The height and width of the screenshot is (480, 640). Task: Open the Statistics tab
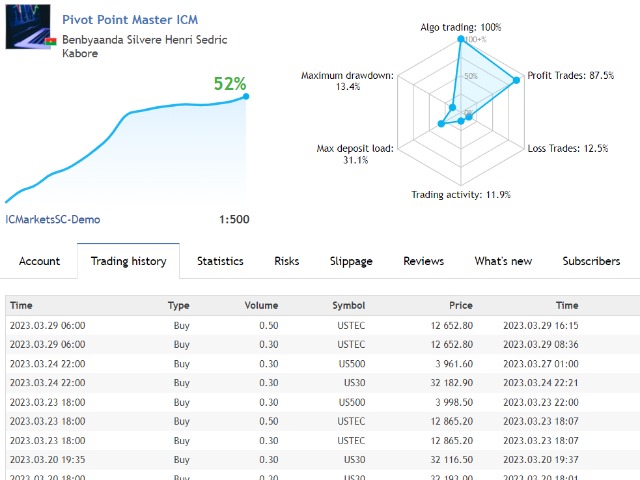[220, 261]
